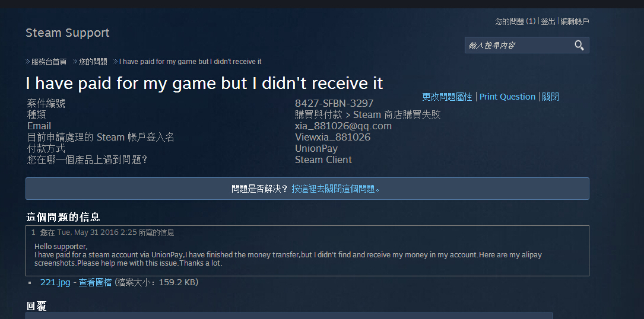This screenshot has width=644, height=319.
Task: Go to 服務台首頁 breadcrumb
Action: click(x=49, y=62)
